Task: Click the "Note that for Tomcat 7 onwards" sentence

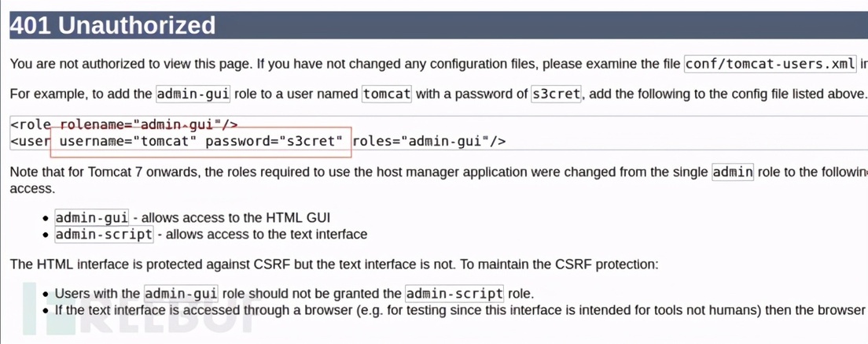Action: point(439,179)
